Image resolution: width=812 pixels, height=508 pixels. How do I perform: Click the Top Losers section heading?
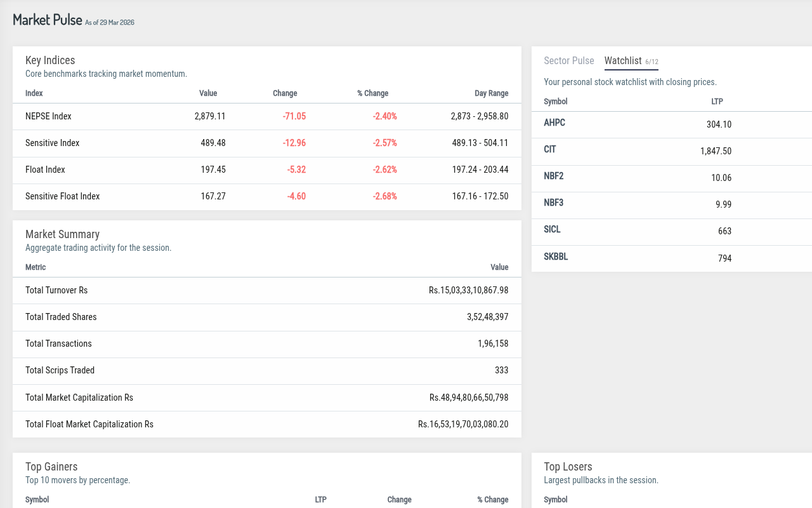pos(568,467)
